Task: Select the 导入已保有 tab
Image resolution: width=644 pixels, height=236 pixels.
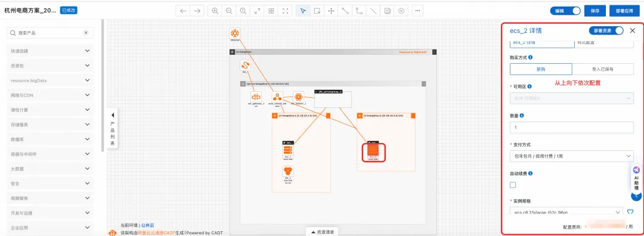Action: (x=603, y=69)
